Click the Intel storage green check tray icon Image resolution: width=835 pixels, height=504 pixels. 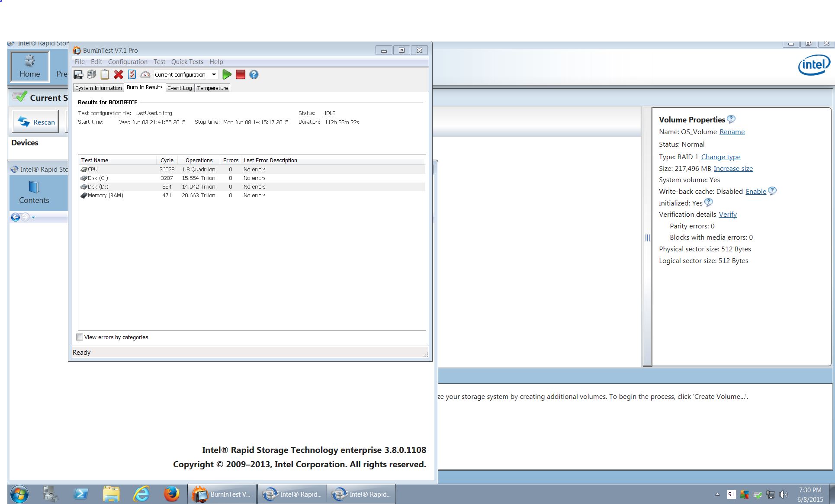click(x=758, y=494)
